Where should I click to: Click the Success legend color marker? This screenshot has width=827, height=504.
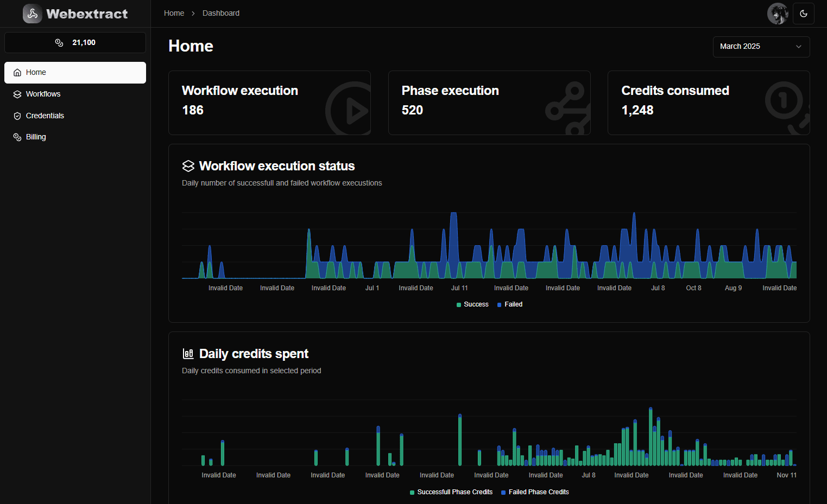[x=459, y=305]
